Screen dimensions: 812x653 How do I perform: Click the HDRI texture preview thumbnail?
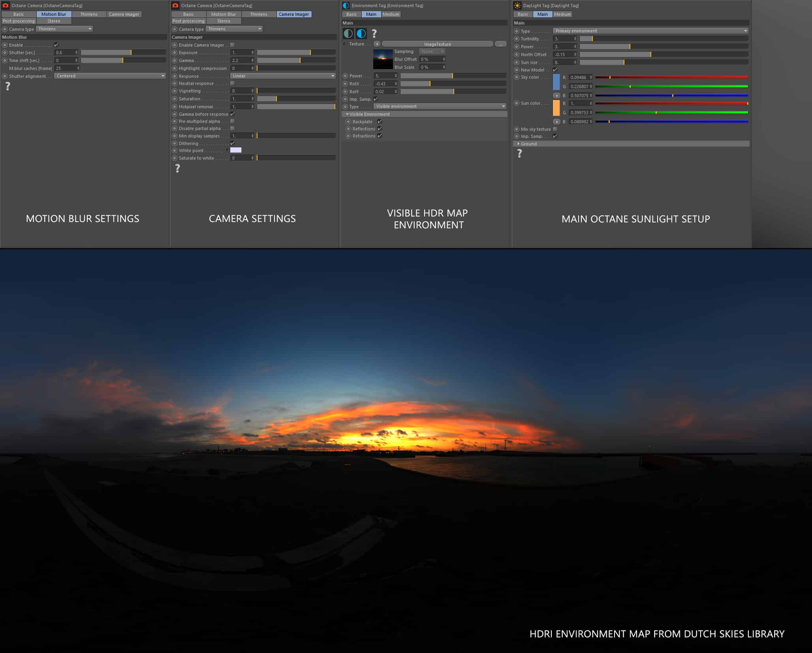pos(383,59)
